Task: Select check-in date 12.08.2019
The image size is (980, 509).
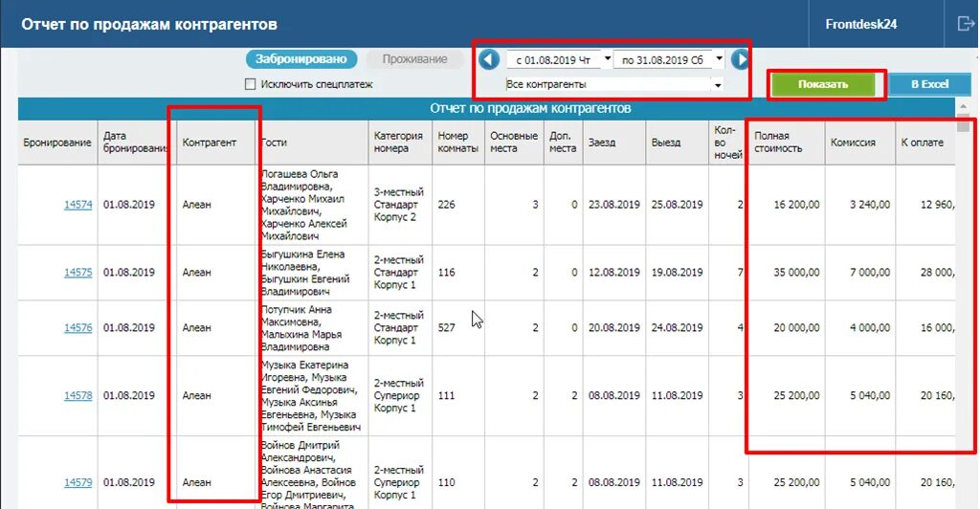Action: point(614,273)
